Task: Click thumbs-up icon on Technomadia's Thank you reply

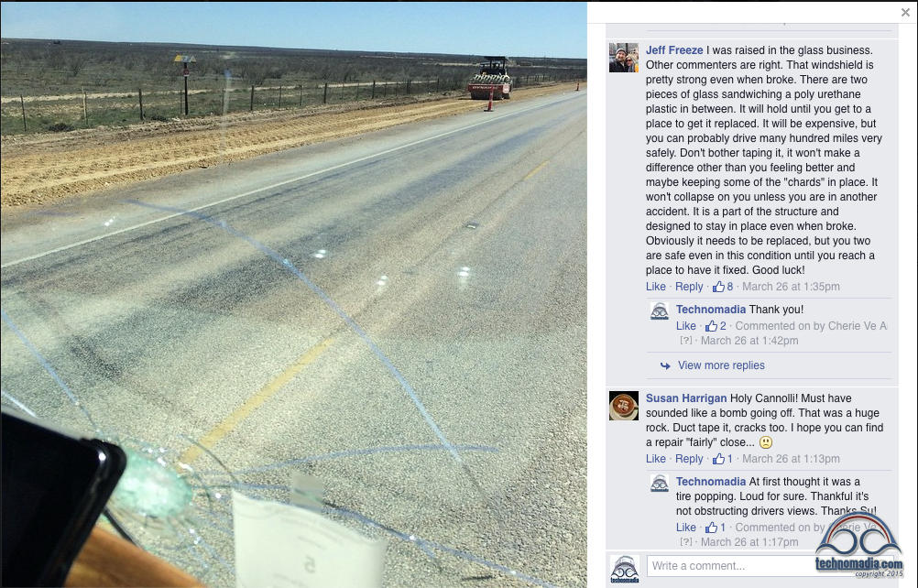Action: point(711,326)
